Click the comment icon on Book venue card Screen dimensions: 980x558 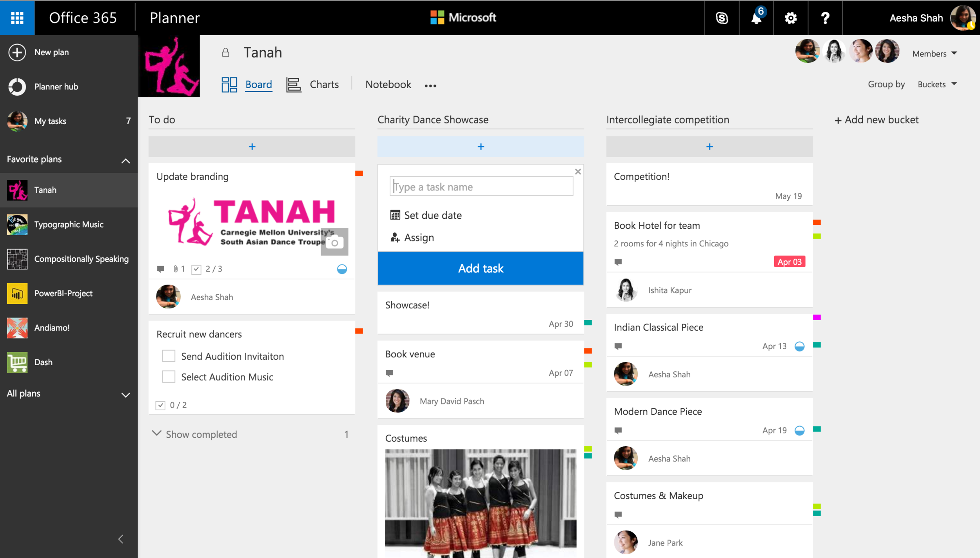coord(389,373)
